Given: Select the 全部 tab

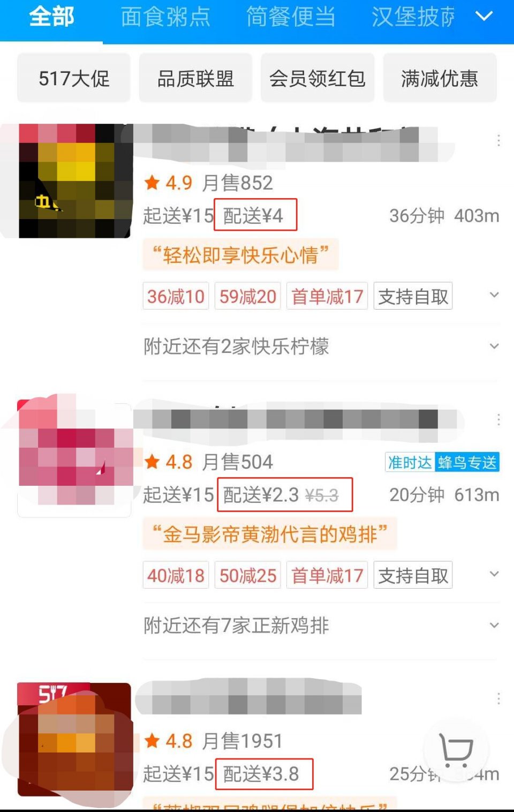Looking at the screenshot, I should tap(51, 17).
